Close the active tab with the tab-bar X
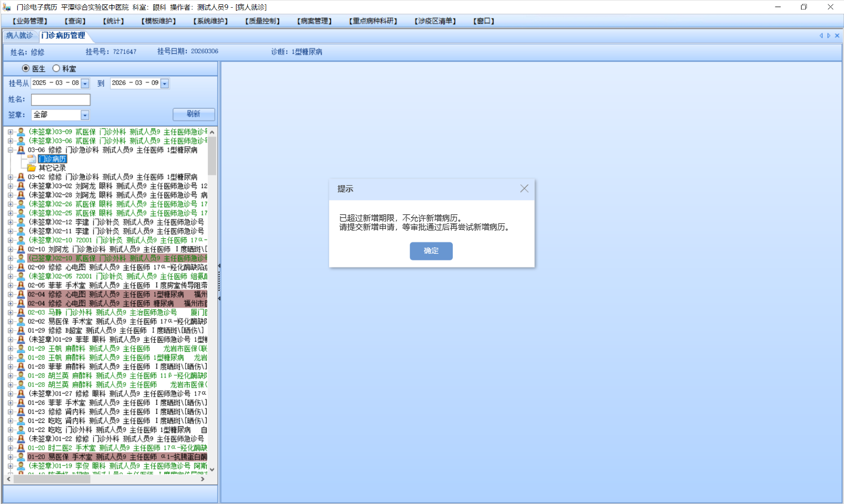Viewport: 844px width, 504px height. click(837, 36)
